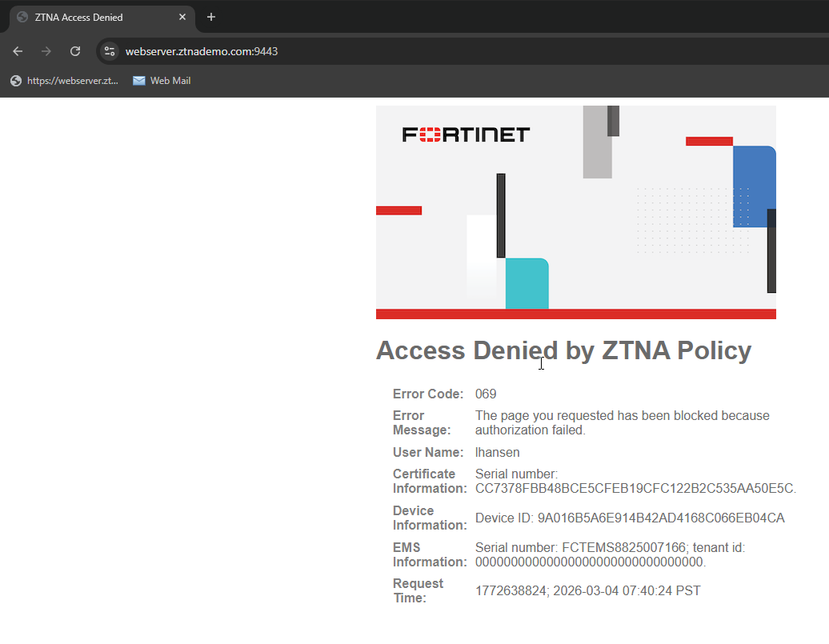
Task: Click the EMS Information label
Action: (430, 554)
